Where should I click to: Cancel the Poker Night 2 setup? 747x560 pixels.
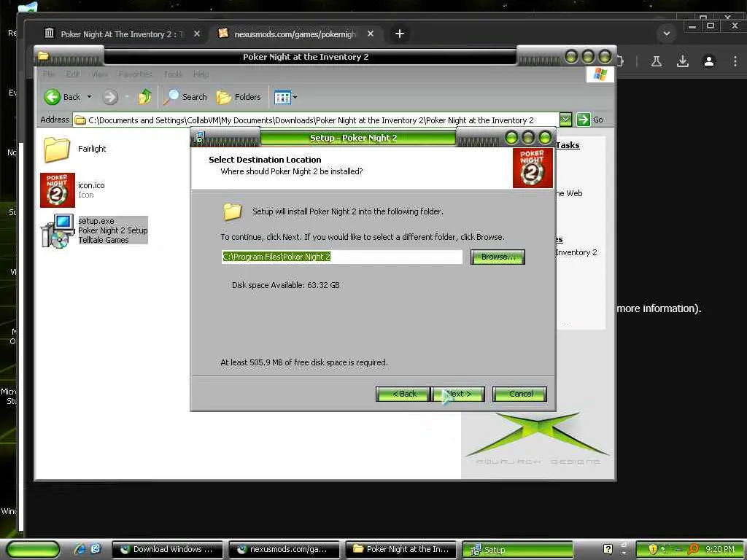(519, 394)
